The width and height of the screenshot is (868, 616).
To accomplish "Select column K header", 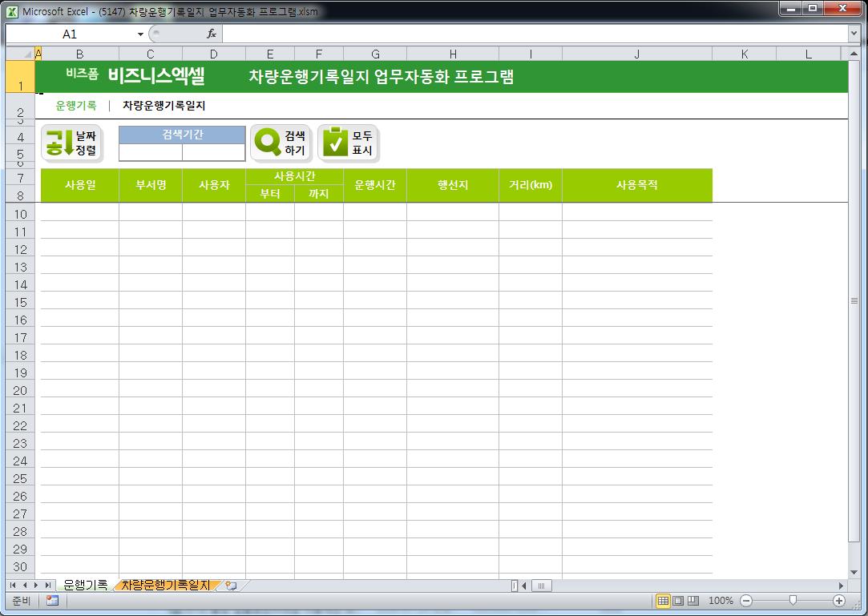I will [x=744, y=54].
